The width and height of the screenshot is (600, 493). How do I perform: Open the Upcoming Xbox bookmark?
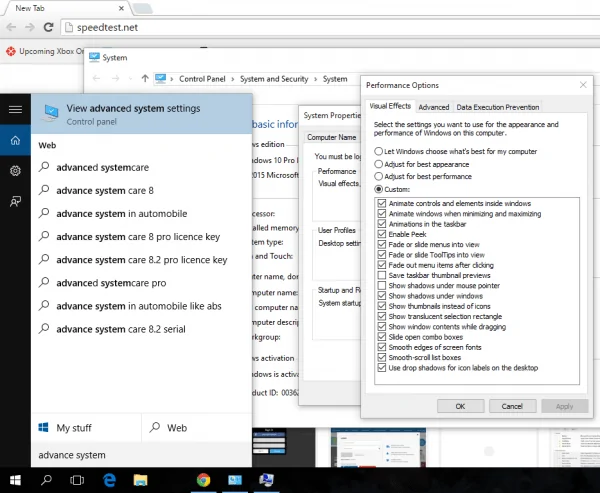coord(45,51)
